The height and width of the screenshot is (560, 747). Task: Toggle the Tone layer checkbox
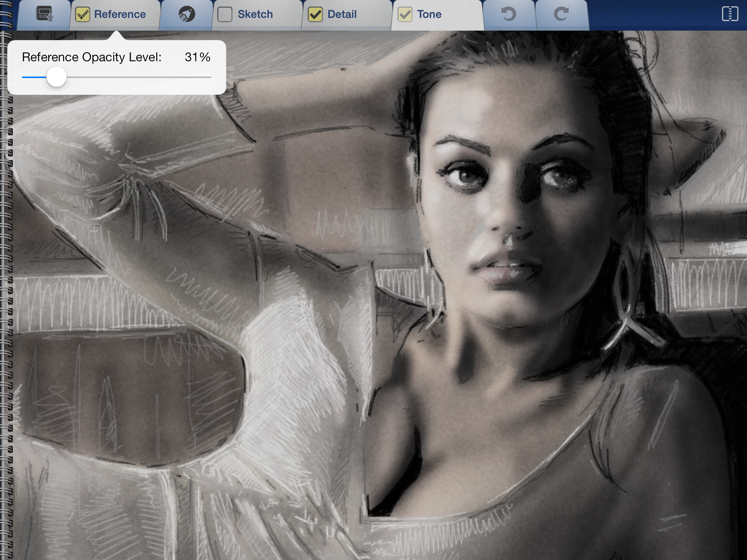(x=405, y=15)
